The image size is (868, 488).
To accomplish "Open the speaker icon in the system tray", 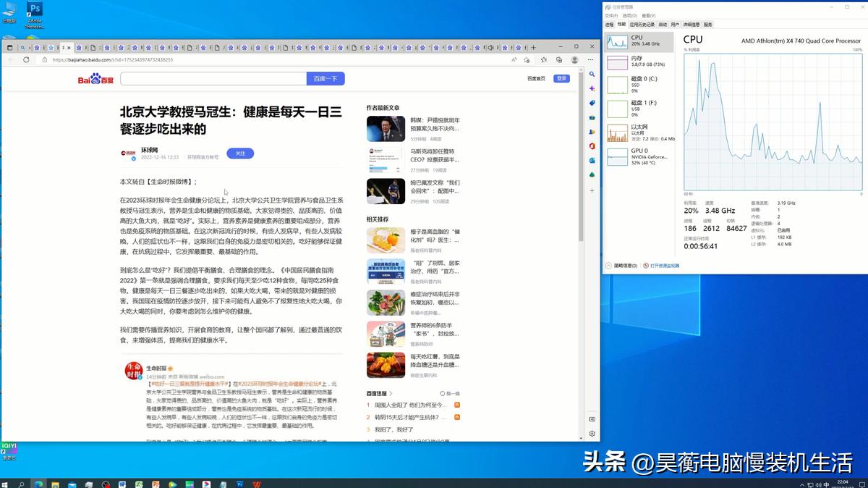I will coord(819,484).
